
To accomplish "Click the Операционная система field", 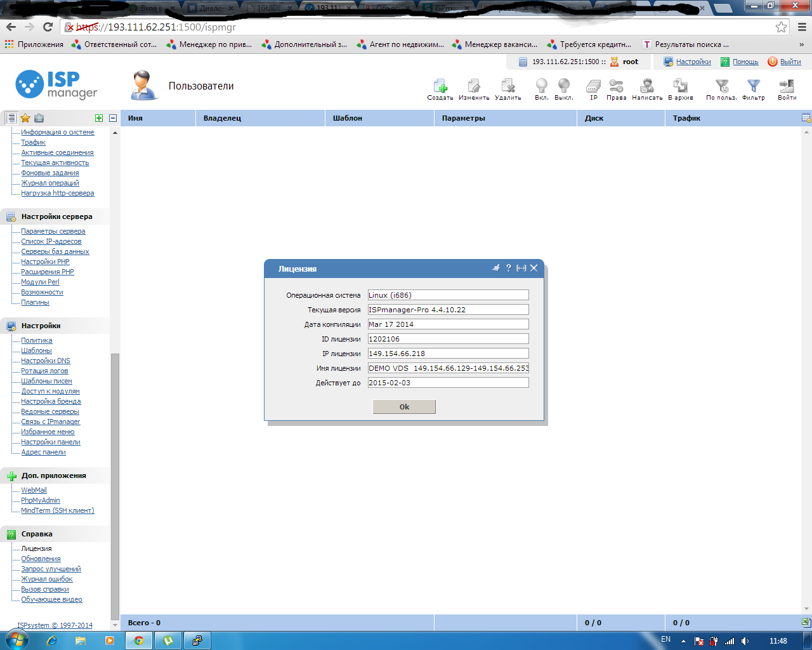I will [x=448, y=295].
